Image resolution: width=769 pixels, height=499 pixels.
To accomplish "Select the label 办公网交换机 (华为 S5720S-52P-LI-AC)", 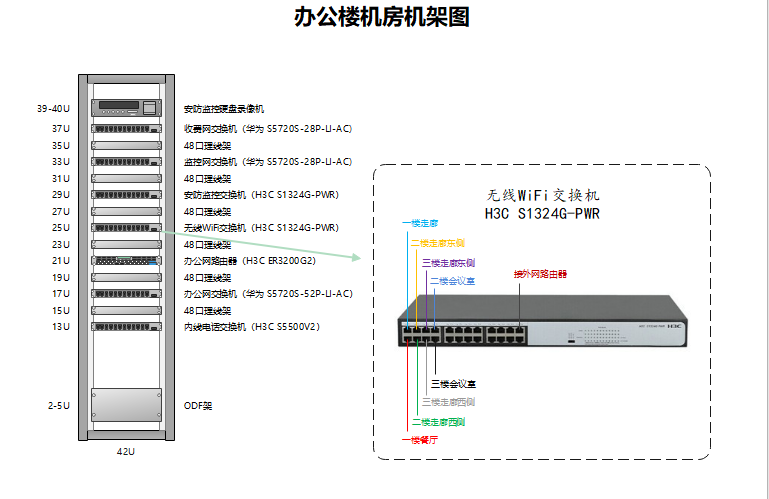I will click(x=268, y=294).
